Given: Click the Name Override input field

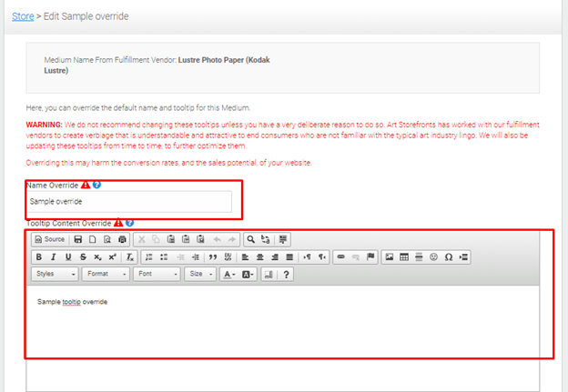Looking at the screenshot, I should click(129, 202).
